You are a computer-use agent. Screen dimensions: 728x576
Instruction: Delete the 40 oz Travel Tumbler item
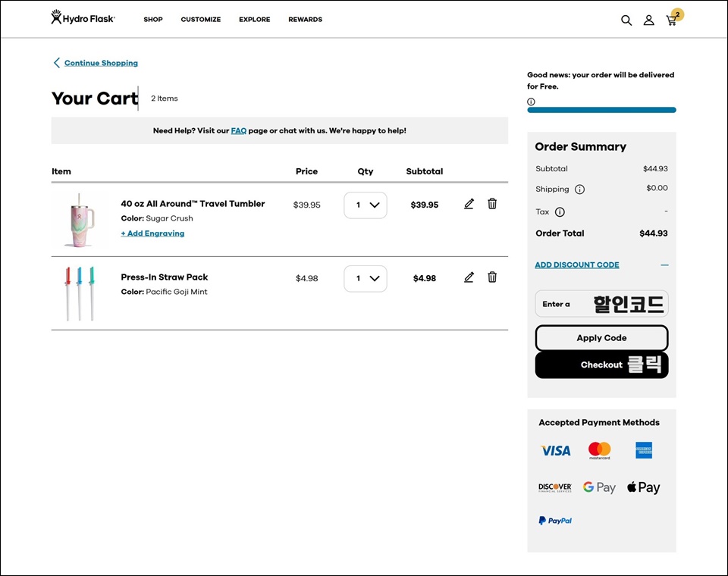[x=492, y=204]
